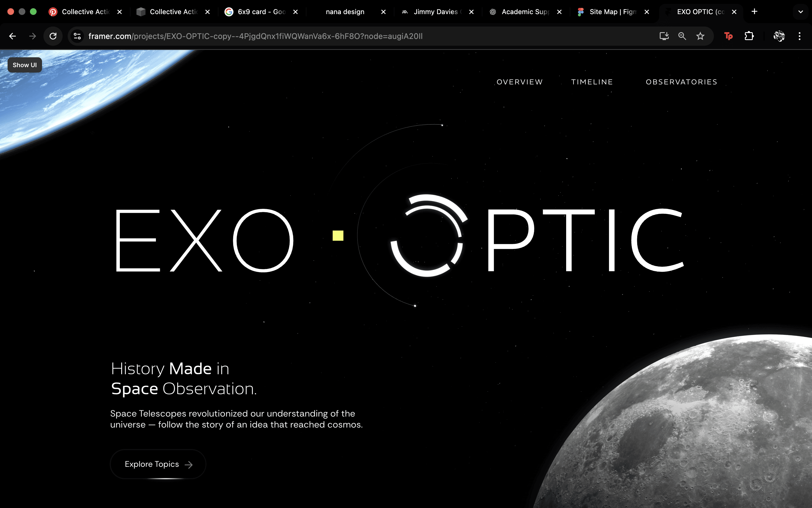812x508 pixels.
Task: Open the TIMELINE nav link
Action: click(592, 82)
